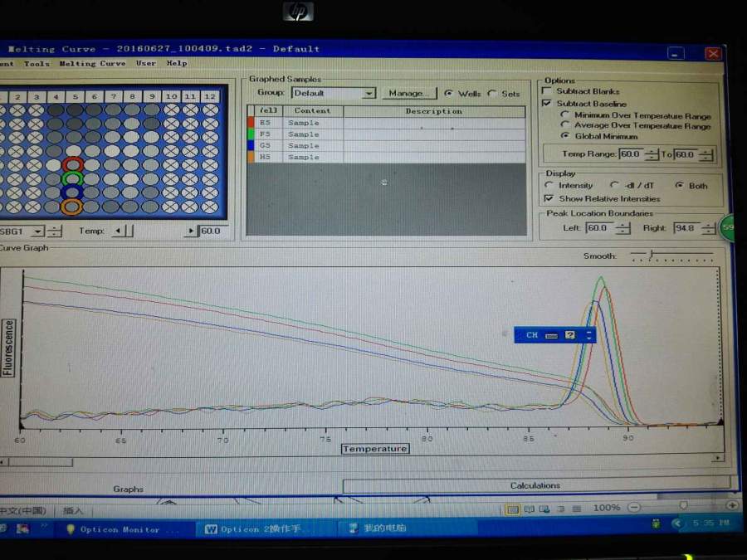Image resolution: width=747 pixels, height=560 pixels.
Task: Click the Word zoom slider handle
Action: tap(683, 506)
